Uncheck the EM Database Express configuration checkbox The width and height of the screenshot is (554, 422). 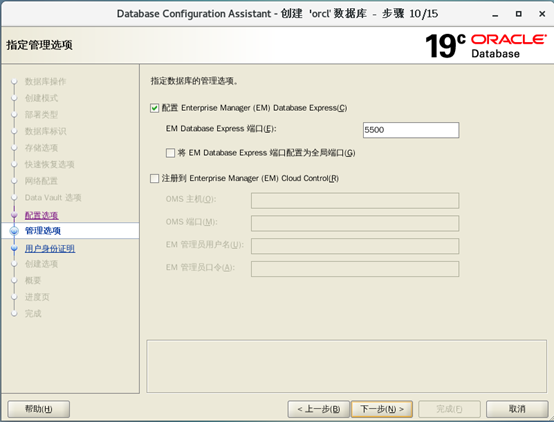[154, 108]
